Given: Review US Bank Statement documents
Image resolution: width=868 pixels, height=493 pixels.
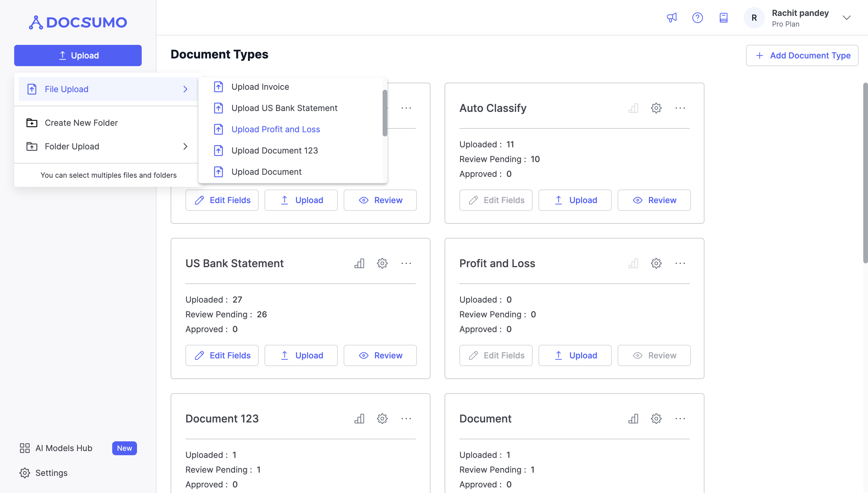Looking at the screenshot, I should pos(380,355).
